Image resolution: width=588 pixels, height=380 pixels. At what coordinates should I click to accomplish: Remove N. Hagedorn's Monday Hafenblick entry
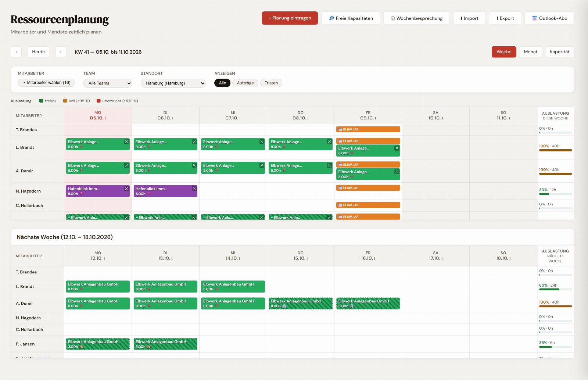coord(126,189)
